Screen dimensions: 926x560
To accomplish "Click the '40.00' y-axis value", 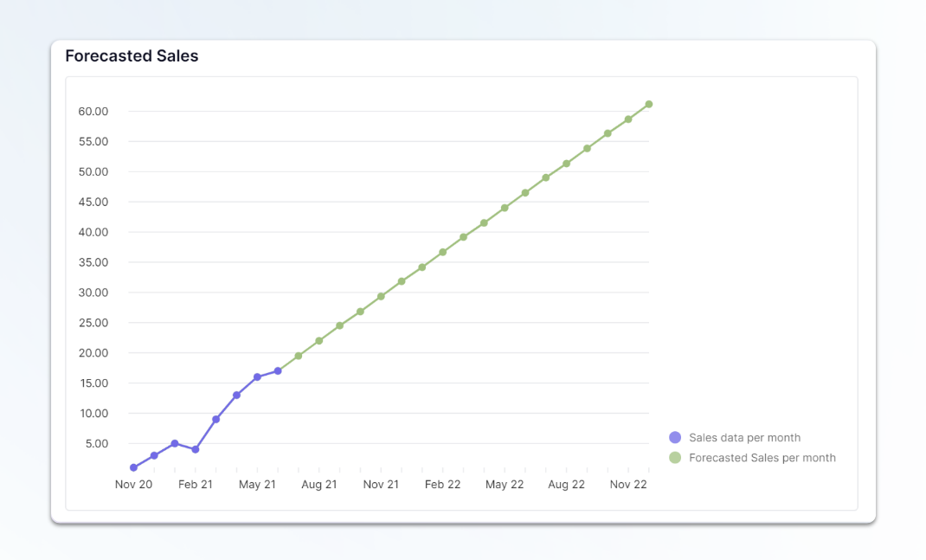I will [93, 232].
